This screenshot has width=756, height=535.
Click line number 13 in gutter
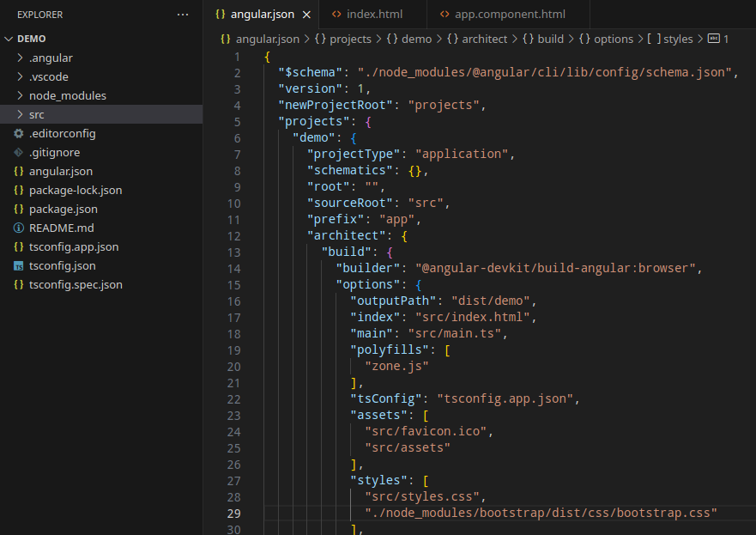click(x=234, y=252)
